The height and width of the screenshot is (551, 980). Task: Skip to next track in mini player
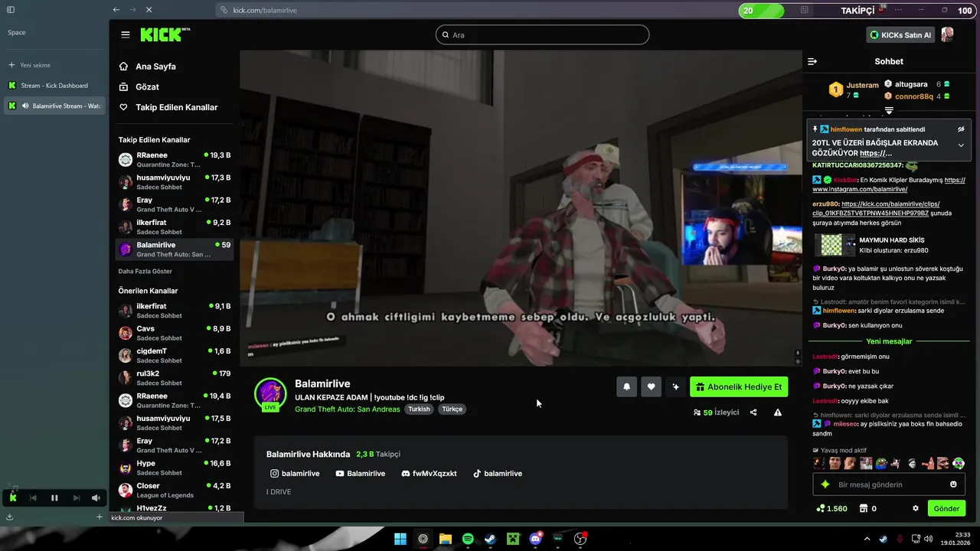pos(76,498)
